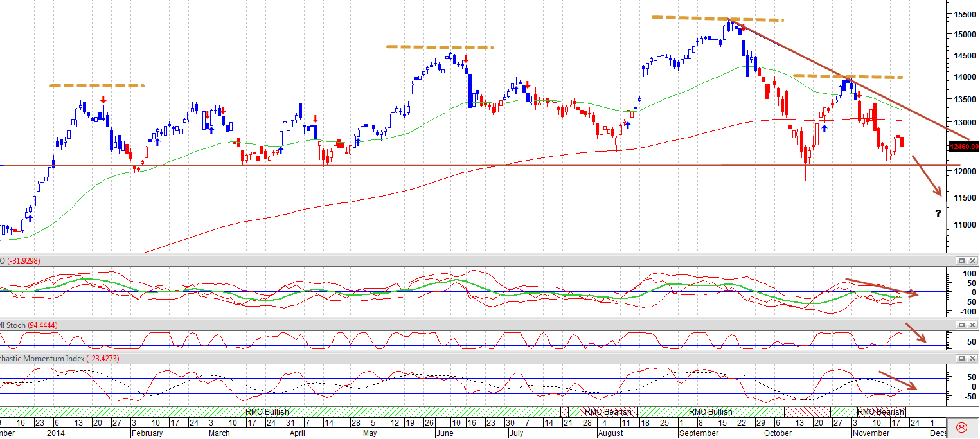Select the RMO Bearish ribbon in November
The width and height of the screenshot is (980, 439).
(880, 411)
